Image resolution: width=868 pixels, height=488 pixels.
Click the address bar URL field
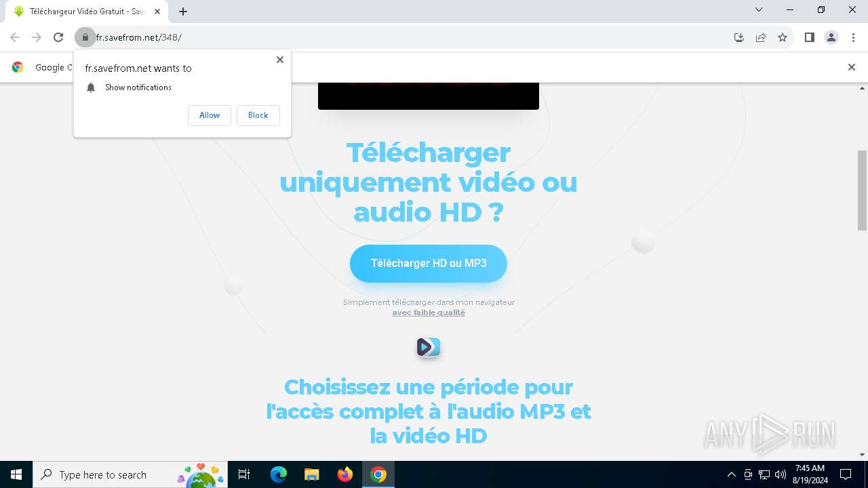click(407, 37)
